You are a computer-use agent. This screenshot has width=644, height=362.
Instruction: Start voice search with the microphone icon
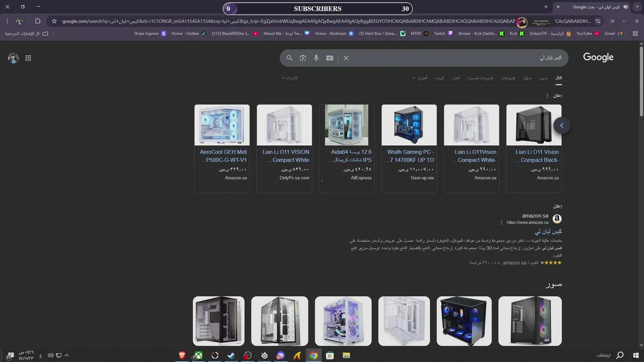click(316, 58)
